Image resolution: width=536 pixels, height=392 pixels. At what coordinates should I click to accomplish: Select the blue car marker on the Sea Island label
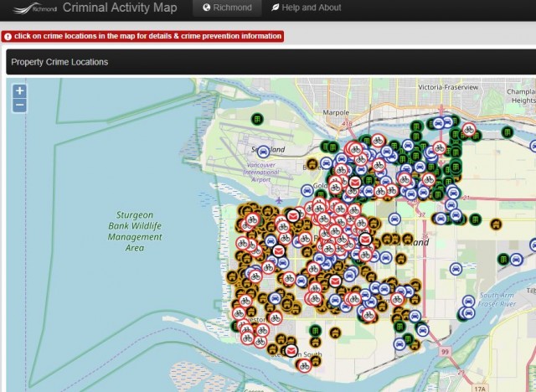[x=263, y=152]
